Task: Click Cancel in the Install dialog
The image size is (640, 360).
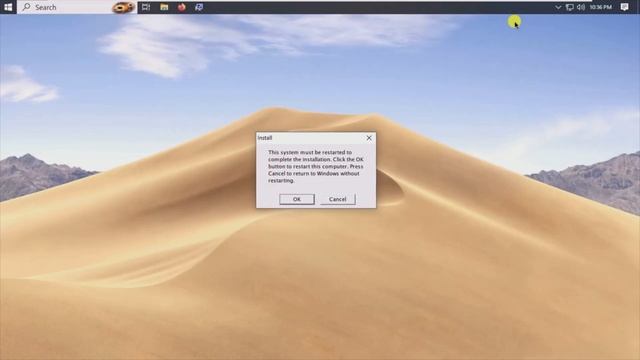Action: click(338, 199)
